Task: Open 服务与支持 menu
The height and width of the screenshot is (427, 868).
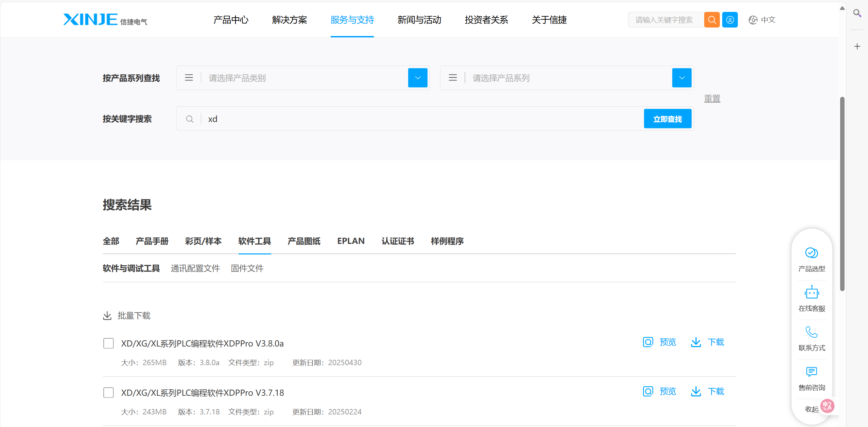Action: [x=352, y=20]
